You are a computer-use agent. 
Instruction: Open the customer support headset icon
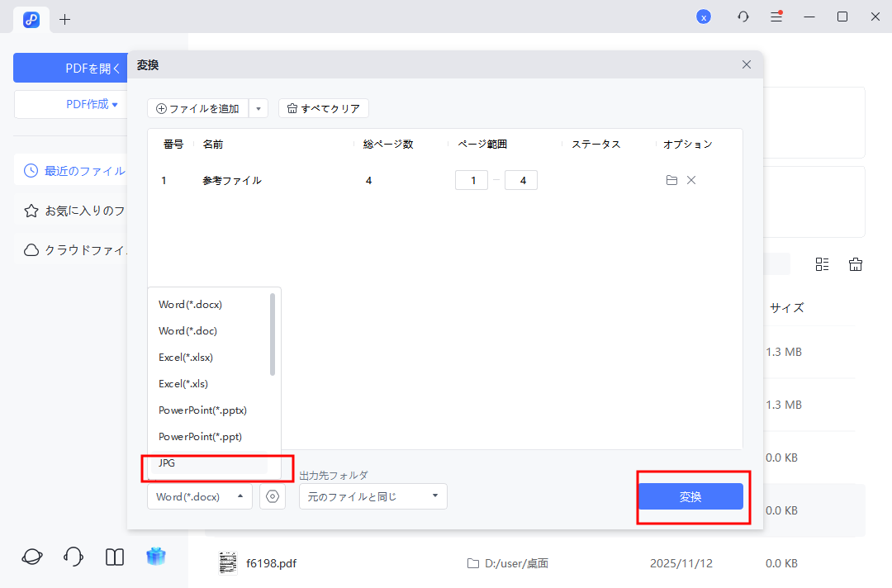[73, 557]
